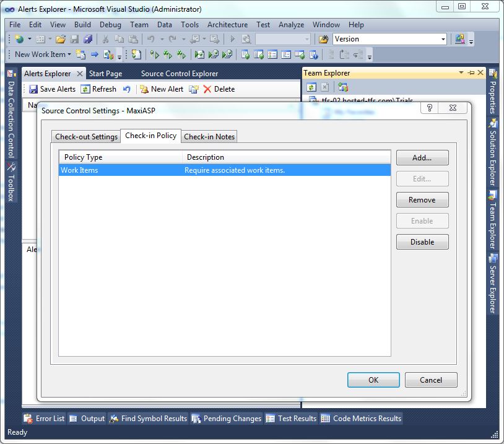Image resolution: width=504 pixels, height=444 pixels.
Task: Click the Team Explorer vertical side tab
Action: (x=493, y=220)
